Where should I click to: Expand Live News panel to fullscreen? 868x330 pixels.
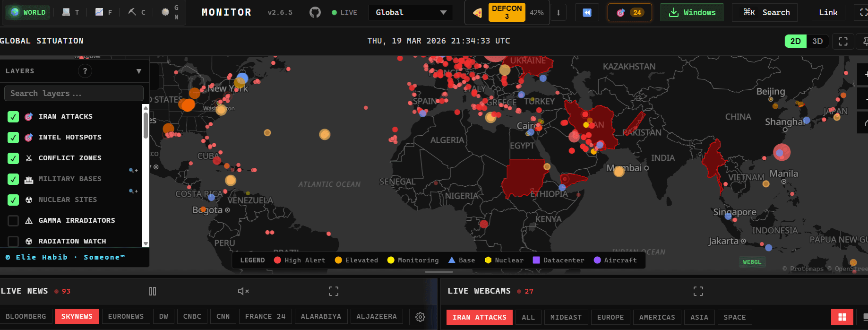pyautogui.click(x=334, y=291)
